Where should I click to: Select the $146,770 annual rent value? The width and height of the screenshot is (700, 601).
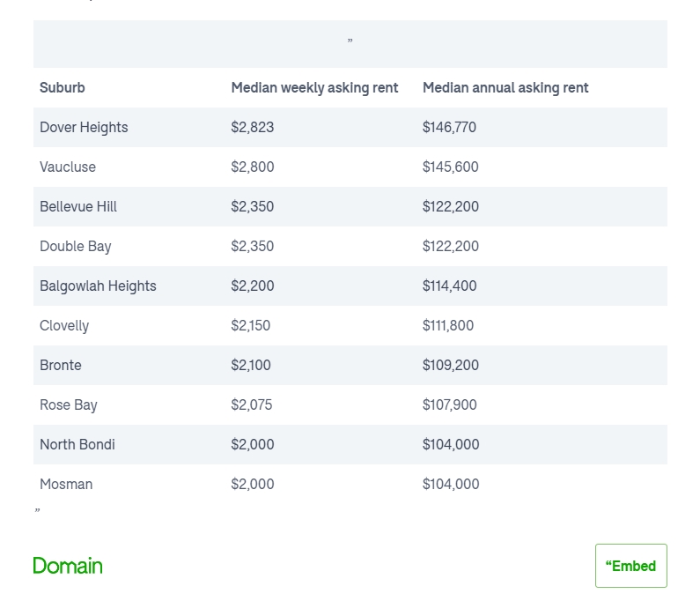(x=449, y=128)
